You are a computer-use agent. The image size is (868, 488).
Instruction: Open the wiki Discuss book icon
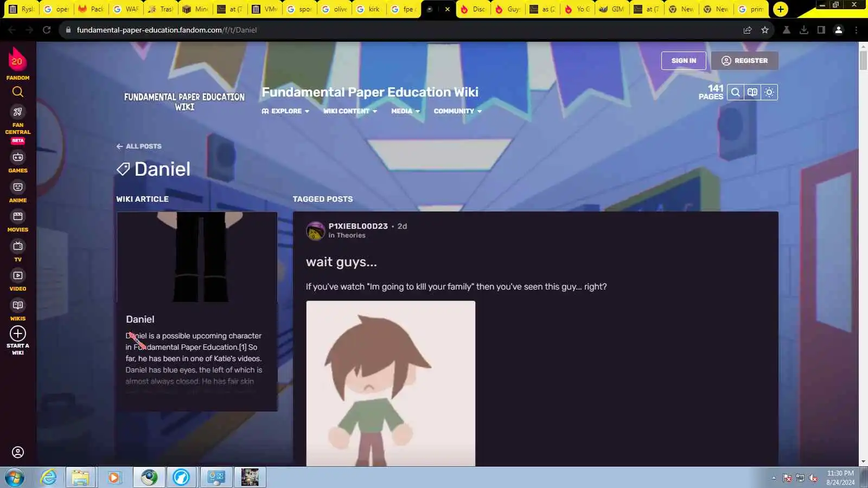[x=752, y=92]
